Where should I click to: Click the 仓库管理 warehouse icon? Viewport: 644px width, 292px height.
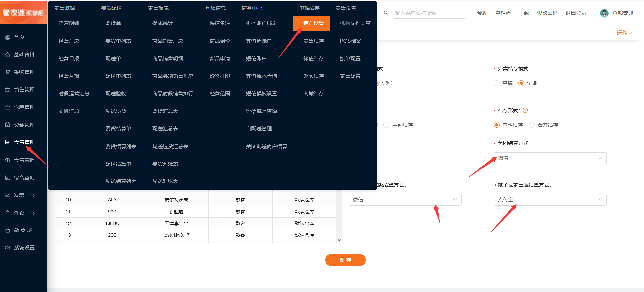(7, 107)
